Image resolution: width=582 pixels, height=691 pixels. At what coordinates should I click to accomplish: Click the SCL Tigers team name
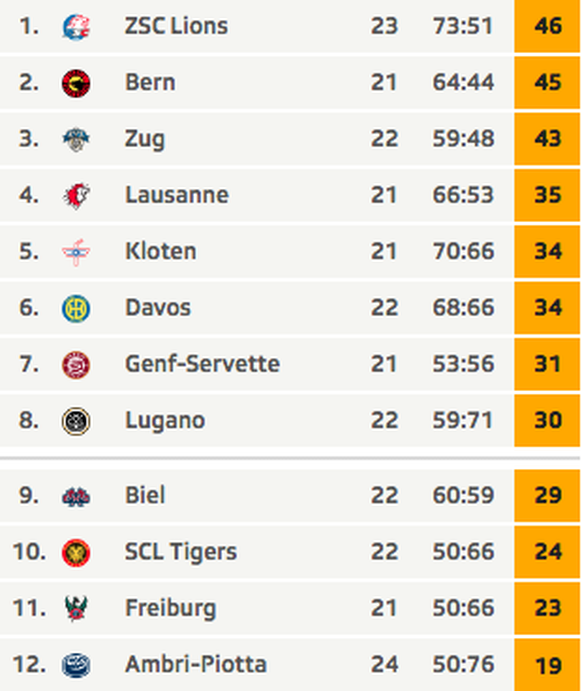181,552
